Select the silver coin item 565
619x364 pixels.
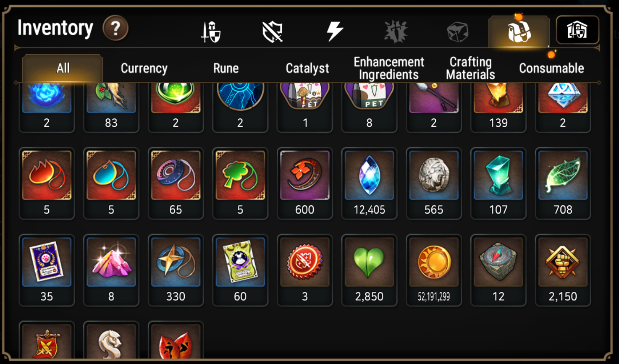(x=434, y=183)
